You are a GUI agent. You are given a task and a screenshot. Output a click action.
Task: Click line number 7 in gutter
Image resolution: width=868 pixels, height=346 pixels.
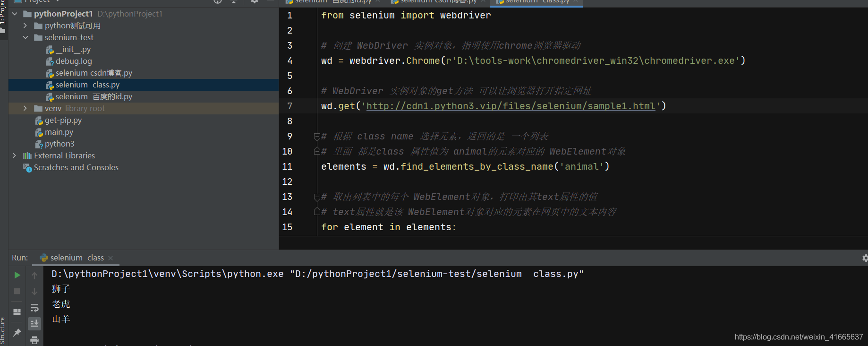(289, 106)
